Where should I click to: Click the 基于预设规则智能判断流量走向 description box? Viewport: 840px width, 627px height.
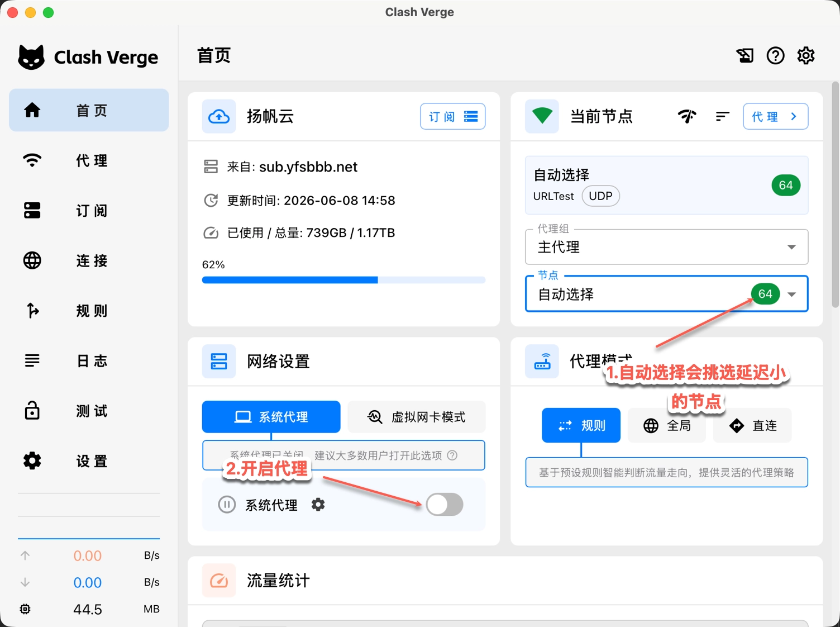(666, 472)
